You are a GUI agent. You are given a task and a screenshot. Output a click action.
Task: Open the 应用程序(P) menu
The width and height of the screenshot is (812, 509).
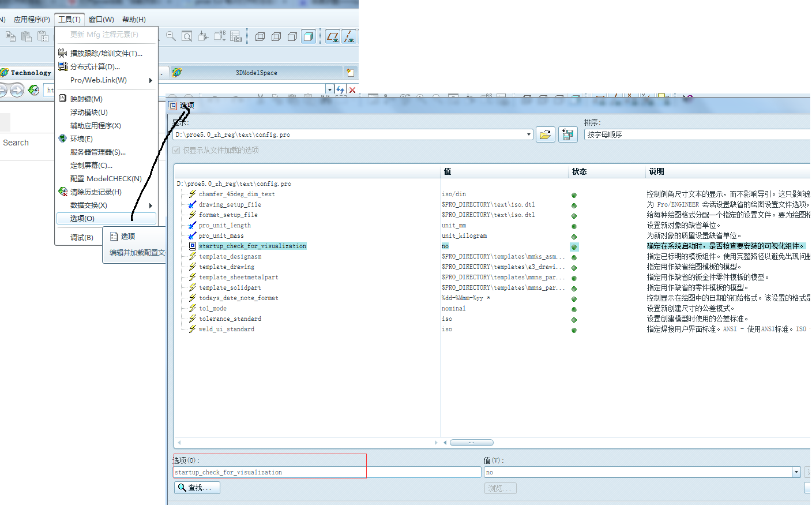(32, 19)
